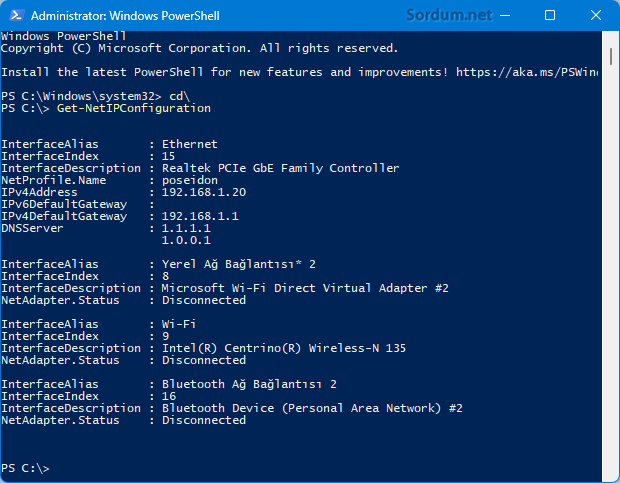Click 'Intel(R) Centrino(R) Wireless-N 135' text
The width and height of the screenshot is (620, 483).
click(x=284, y=348)
